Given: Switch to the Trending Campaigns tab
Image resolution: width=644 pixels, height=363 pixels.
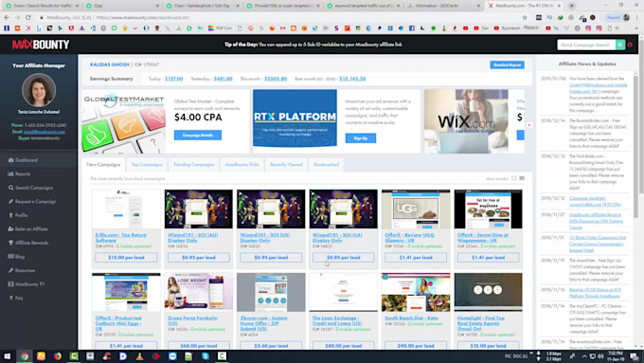Looking at the screenshot, I should pos(193,164).
